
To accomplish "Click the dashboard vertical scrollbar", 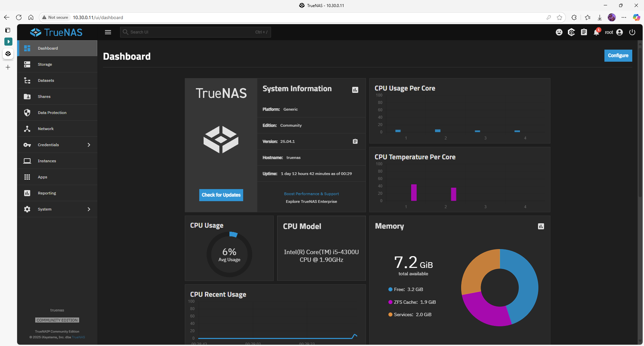I will click(x=640, y=122).
